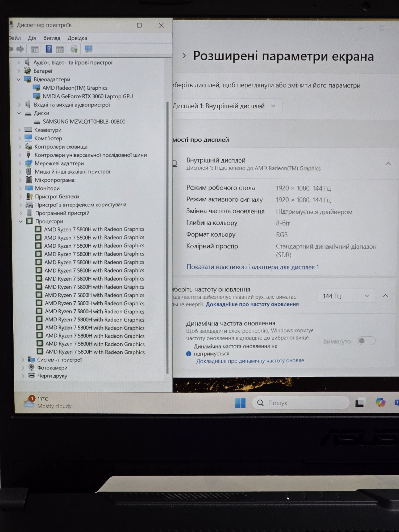
Task: Click the Мережеві адаптери network icon
Action: point(28,163)
